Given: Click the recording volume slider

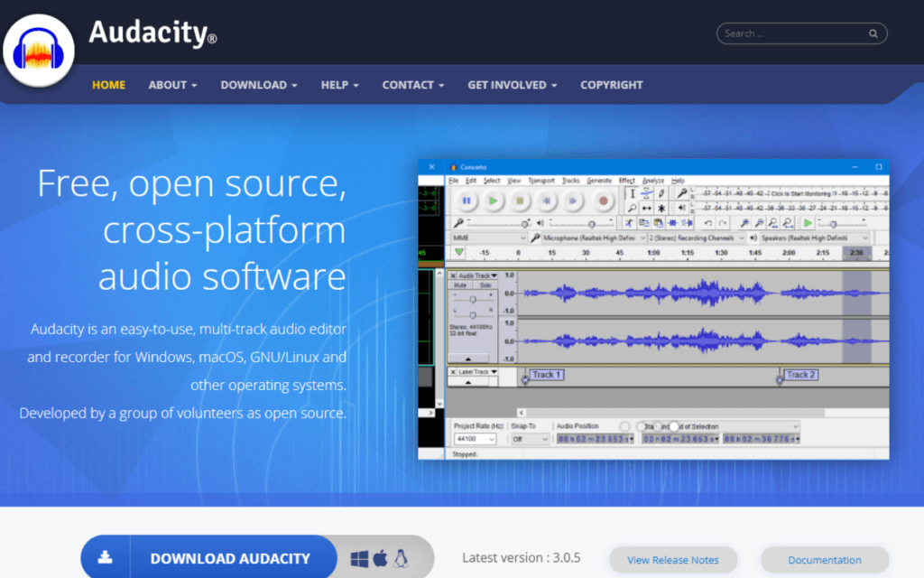Looking at the screenshot, I should coord(498,223).
